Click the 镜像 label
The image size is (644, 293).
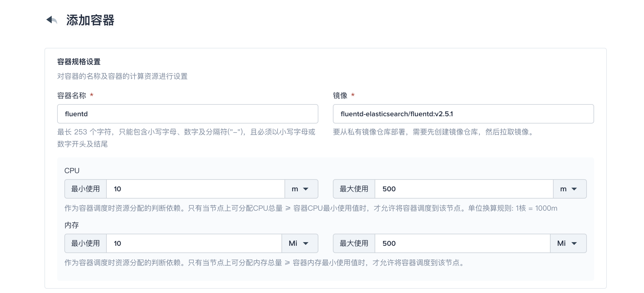click(340, 96)
